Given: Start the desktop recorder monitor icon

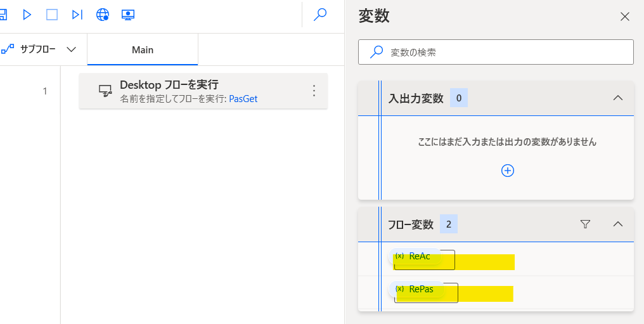Looking at the screenshot, I should (128, 15).
